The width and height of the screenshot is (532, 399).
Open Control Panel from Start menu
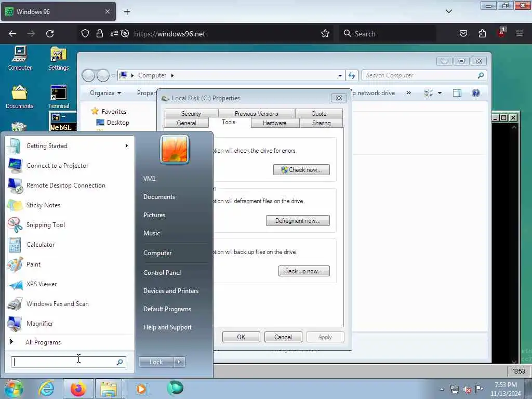(x=162, y=273)
